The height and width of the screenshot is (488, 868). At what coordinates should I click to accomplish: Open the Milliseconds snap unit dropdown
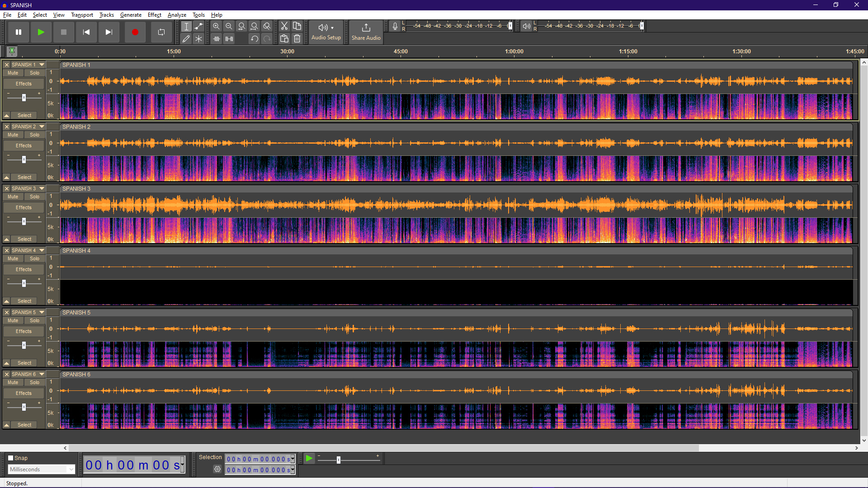coord(41,469)
